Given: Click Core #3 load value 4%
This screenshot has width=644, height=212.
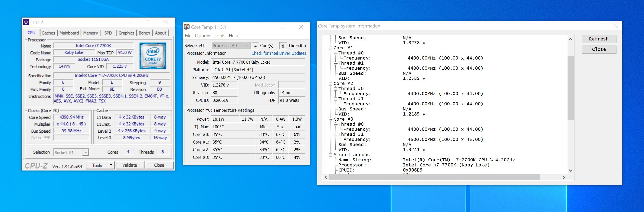Looking at the screenshot, I should pyautogui.click(x=297, y=157).
